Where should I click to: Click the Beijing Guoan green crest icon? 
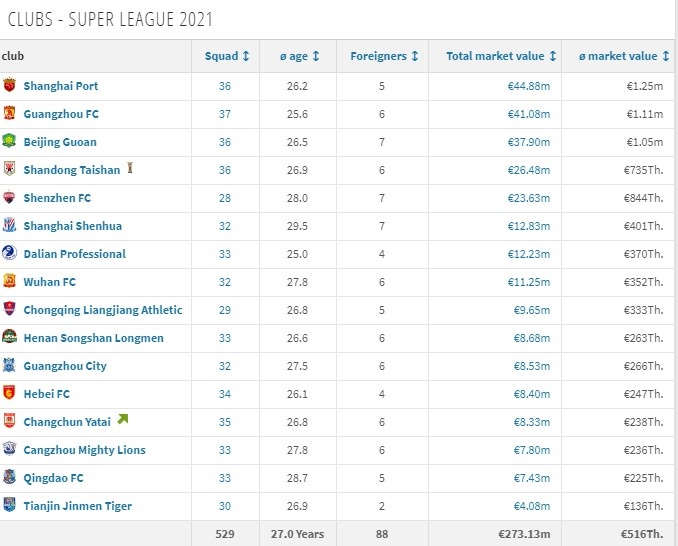[9, 141]
